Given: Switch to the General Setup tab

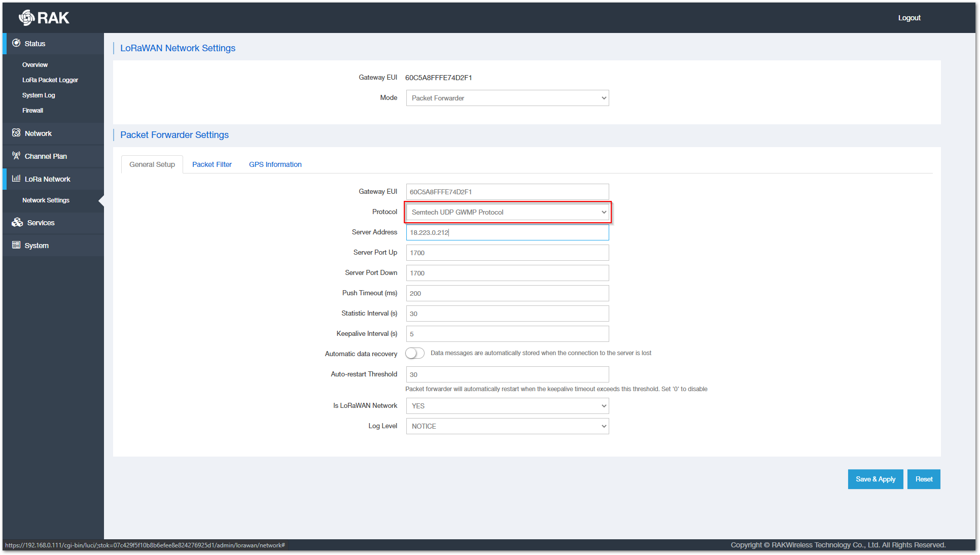Looking at the screenshot, I should click(x=152, y=164).
